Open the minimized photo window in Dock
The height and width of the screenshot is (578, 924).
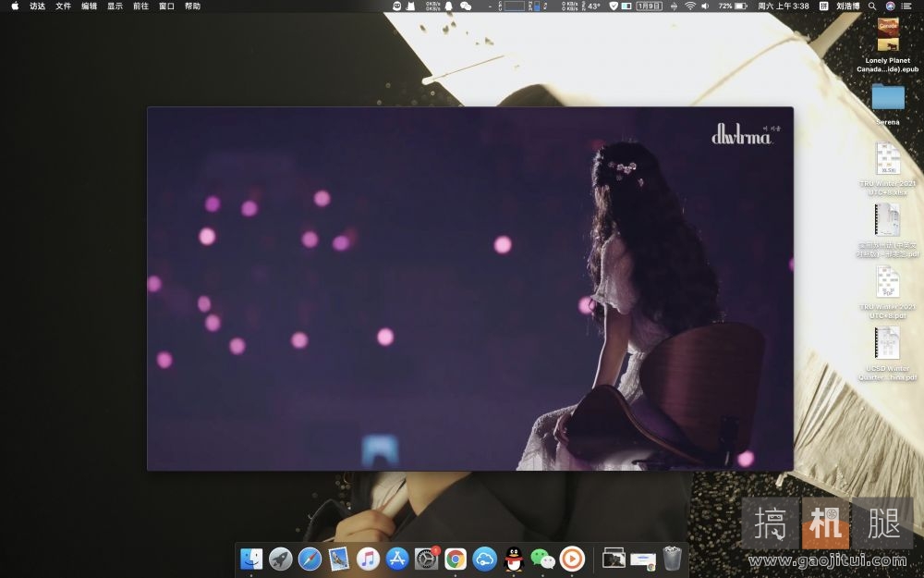point(614,559)
